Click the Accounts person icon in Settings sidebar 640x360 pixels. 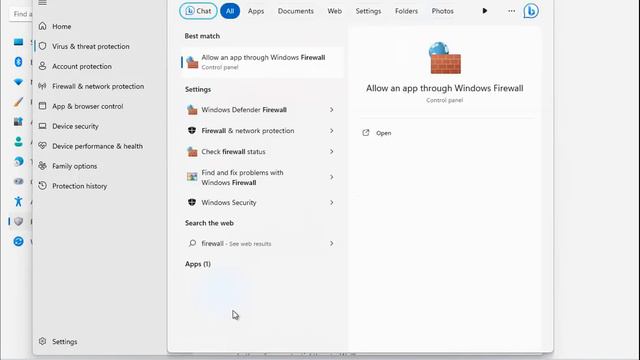(18, 142)
